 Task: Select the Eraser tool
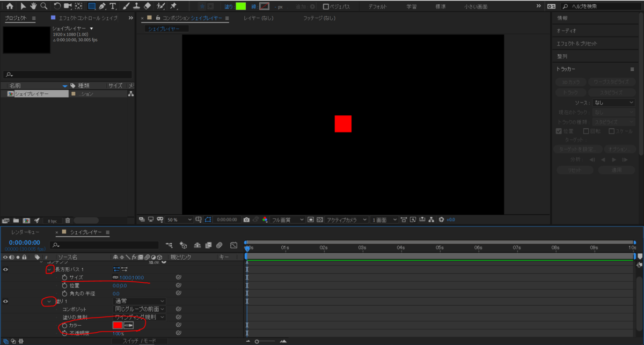pos(148,6)
